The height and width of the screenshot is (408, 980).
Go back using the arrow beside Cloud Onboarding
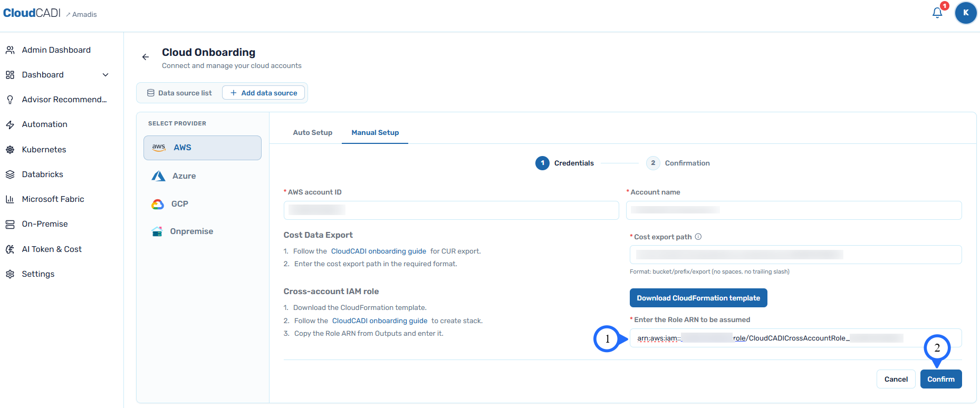pos(146,57)
